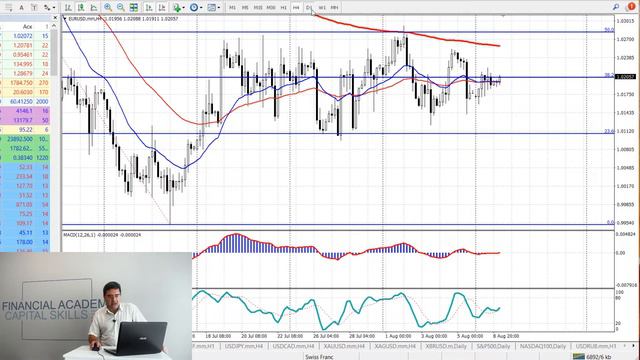
Task: Open the add indicators dropdown
Action: pos(178,7)
